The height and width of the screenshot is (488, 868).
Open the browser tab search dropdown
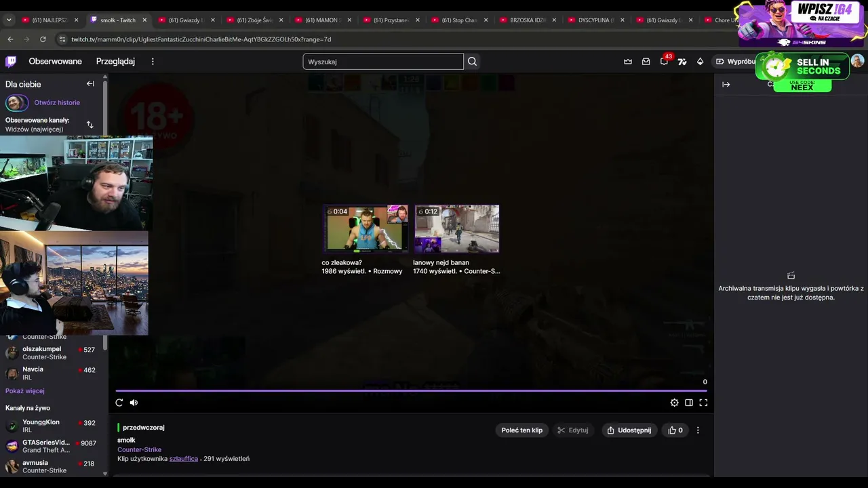point(9,20)
